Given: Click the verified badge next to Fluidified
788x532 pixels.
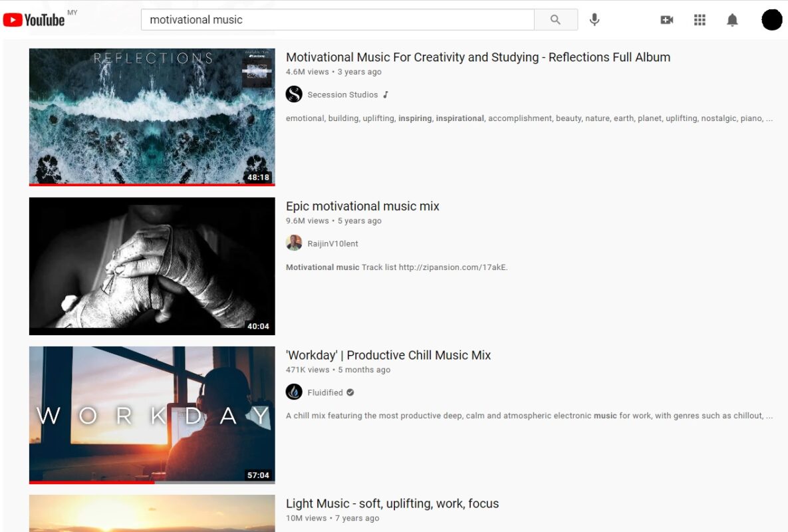Looking at the screenshot, I should point(350,392).
